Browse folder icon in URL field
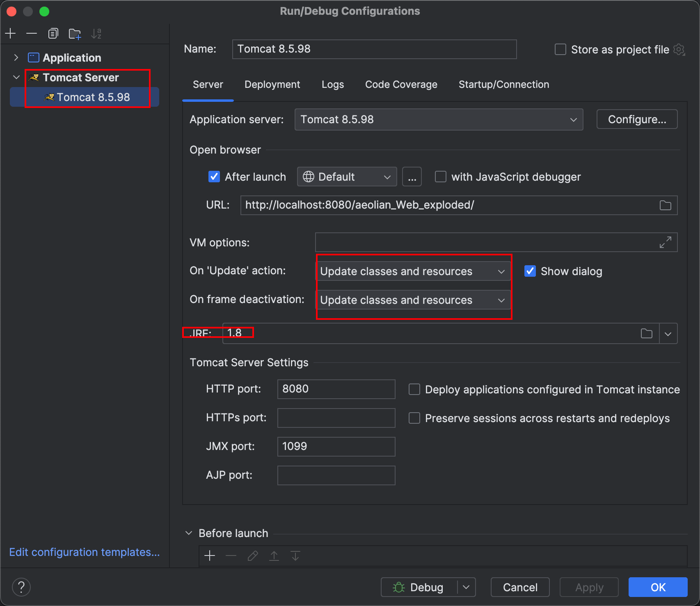 tap(665, 205)
